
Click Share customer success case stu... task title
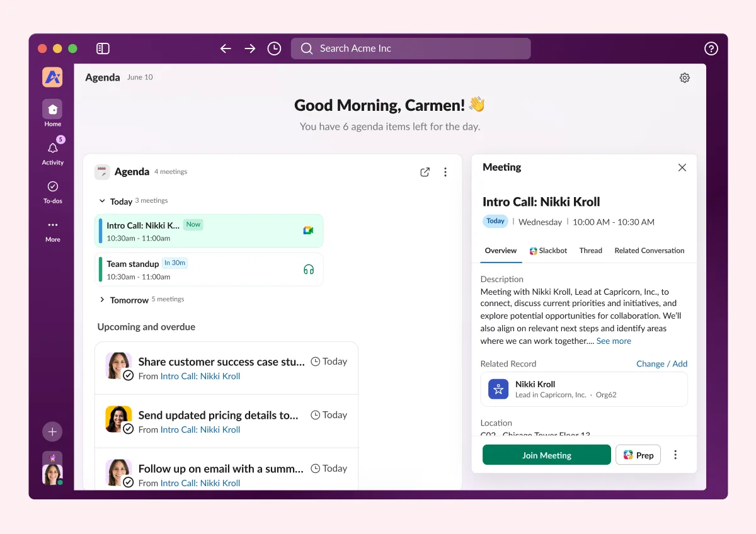tap(221, 361)
